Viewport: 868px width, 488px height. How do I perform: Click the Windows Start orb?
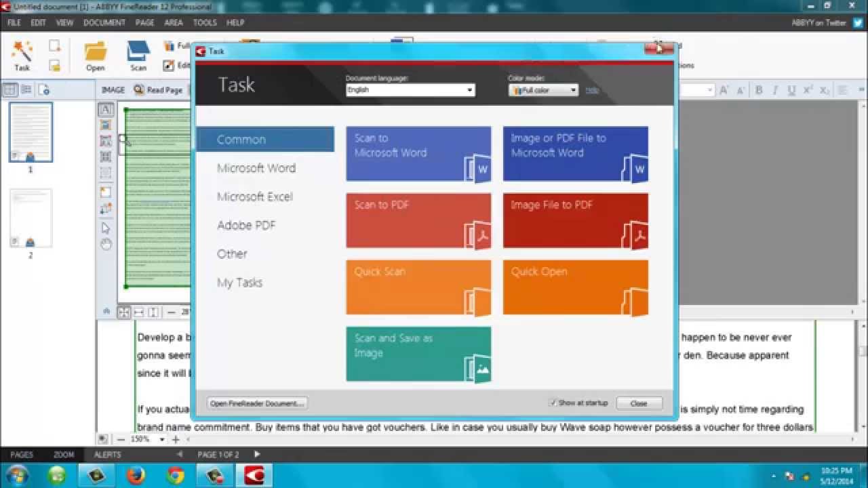coord(17,474)
